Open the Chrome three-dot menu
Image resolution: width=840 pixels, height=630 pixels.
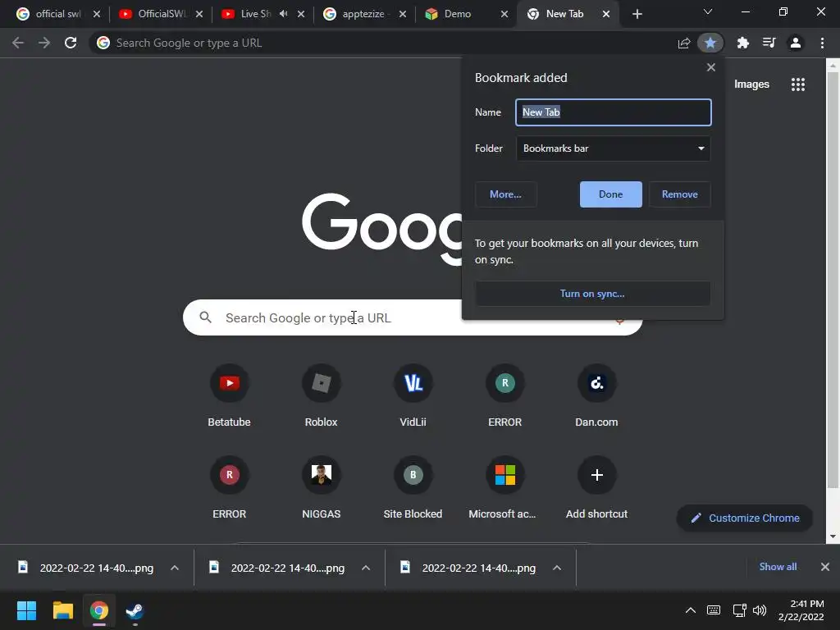pos(822,43)
